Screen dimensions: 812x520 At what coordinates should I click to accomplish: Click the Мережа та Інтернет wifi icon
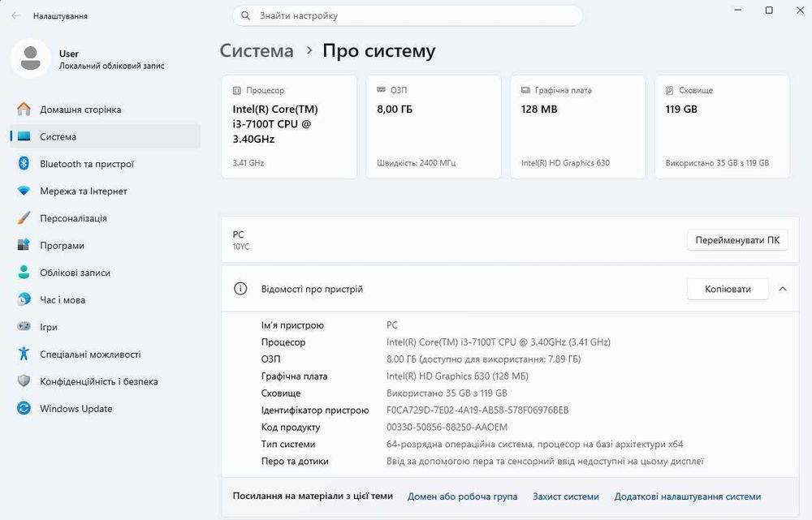point(24,191)
